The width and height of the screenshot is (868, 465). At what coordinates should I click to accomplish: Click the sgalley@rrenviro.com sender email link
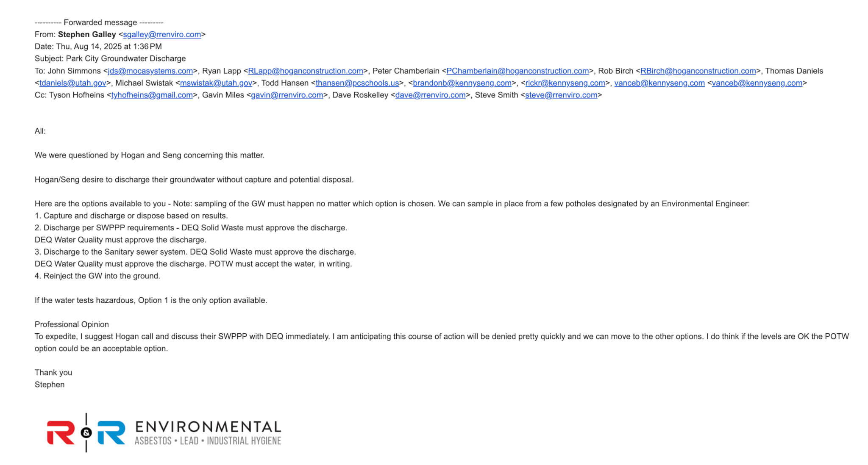pos(161,34)
